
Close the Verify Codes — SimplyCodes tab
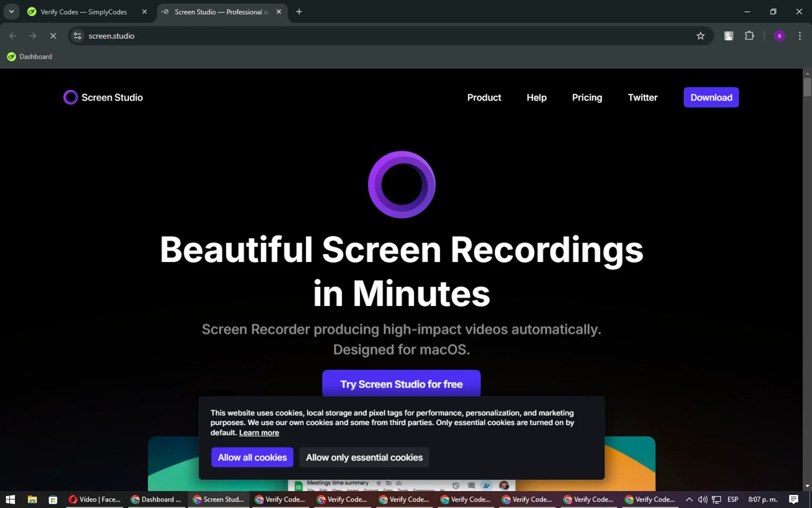[145, 12]
